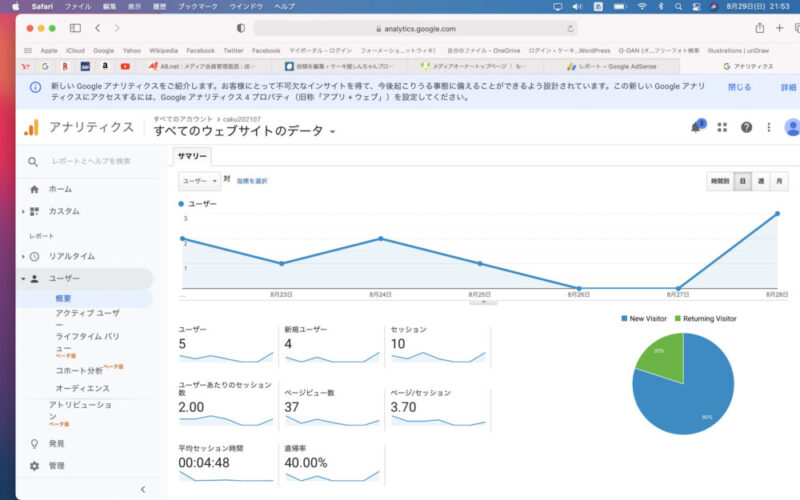Open the notifications bell

click(696, 127)
